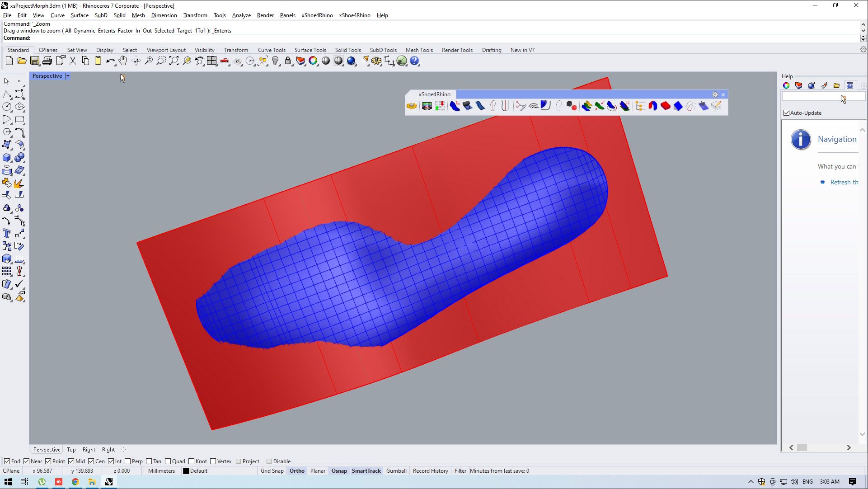The image size is (868, 489).
Task: Click the scissors icon in xShoe4Rhino toolbar
Action: point(521,106)
